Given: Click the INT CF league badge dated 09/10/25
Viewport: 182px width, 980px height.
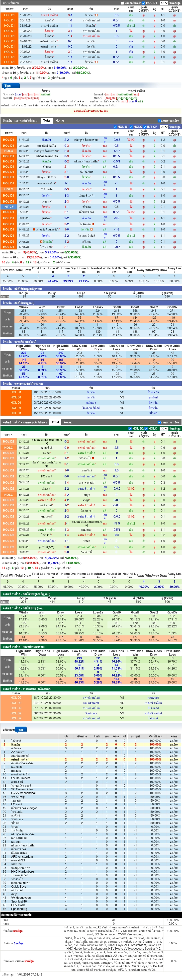Looking at the screenshot, I should pos(8,207).
